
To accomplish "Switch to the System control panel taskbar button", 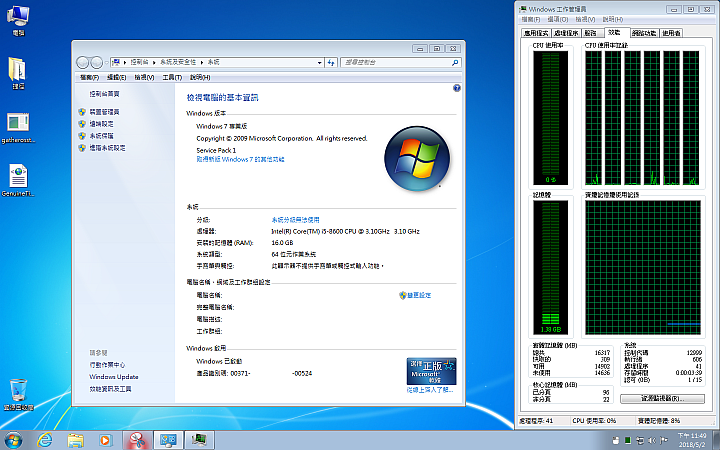I will coord(168,440).
